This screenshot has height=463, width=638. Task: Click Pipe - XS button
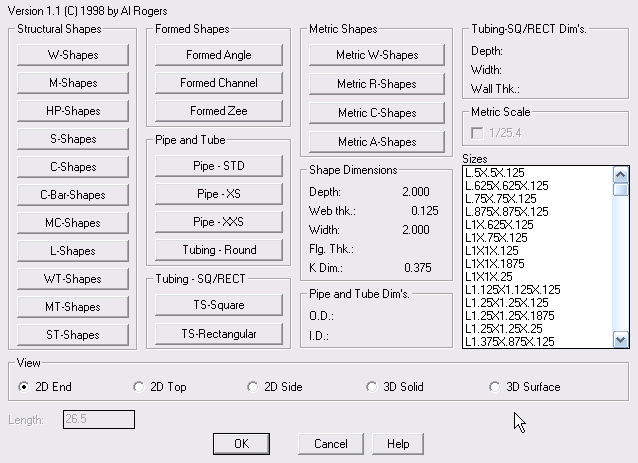[218, 194]
